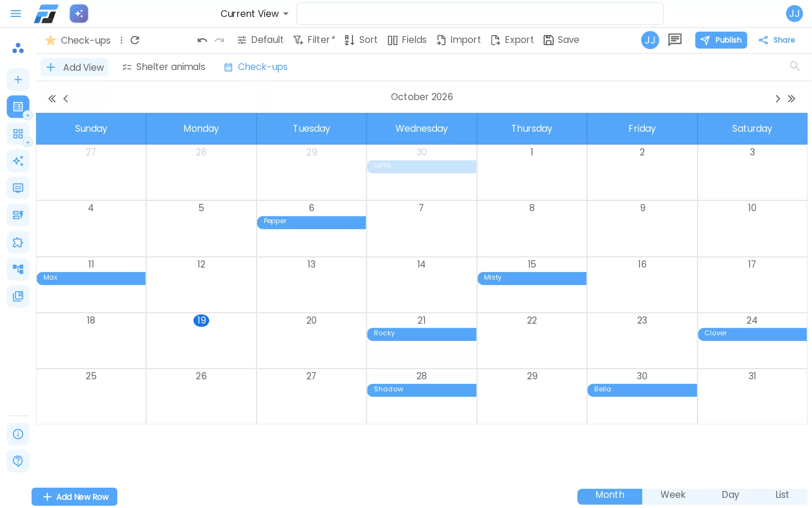Screen dimensions: 812x508
Task: Jump forward one year with double chevron
Action: coord(792,99)
